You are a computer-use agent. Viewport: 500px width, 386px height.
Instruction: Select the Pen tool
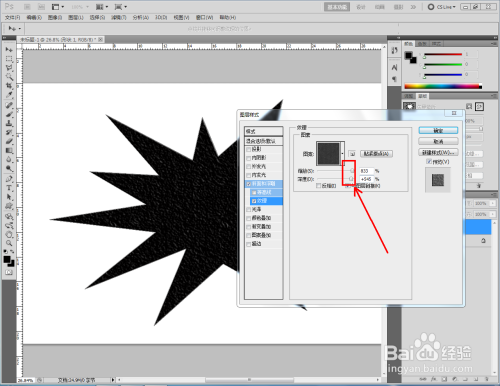point(9,179)
